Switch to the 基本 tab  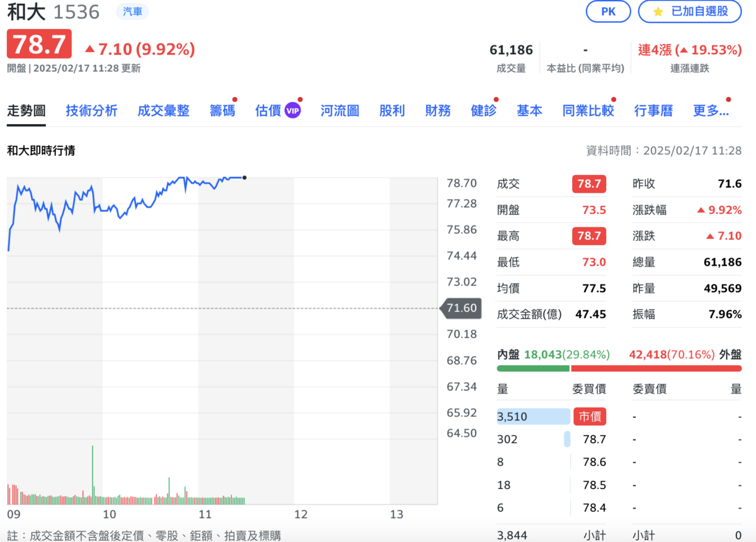pyautogui.click(x=529, y=110)
